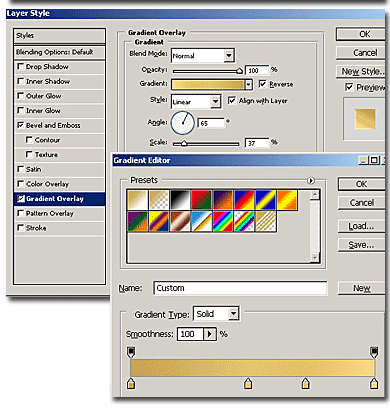Click the presets list scrollbar down arrow
Image resolution: width=390 pixels, height=409 pixels.
pos(315,258)
